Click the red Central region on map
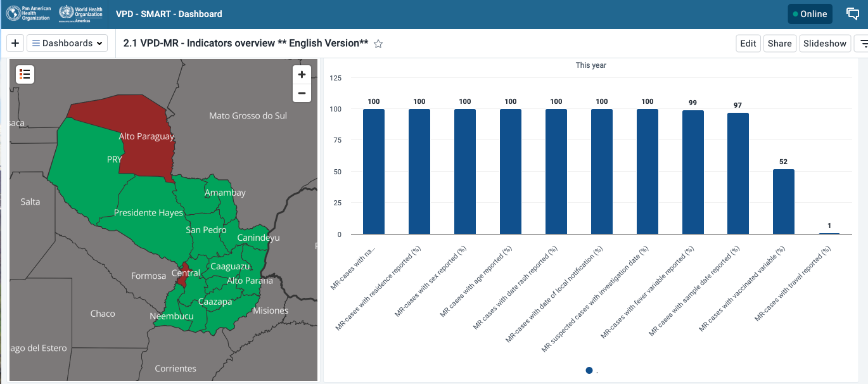 pos(182,276)
